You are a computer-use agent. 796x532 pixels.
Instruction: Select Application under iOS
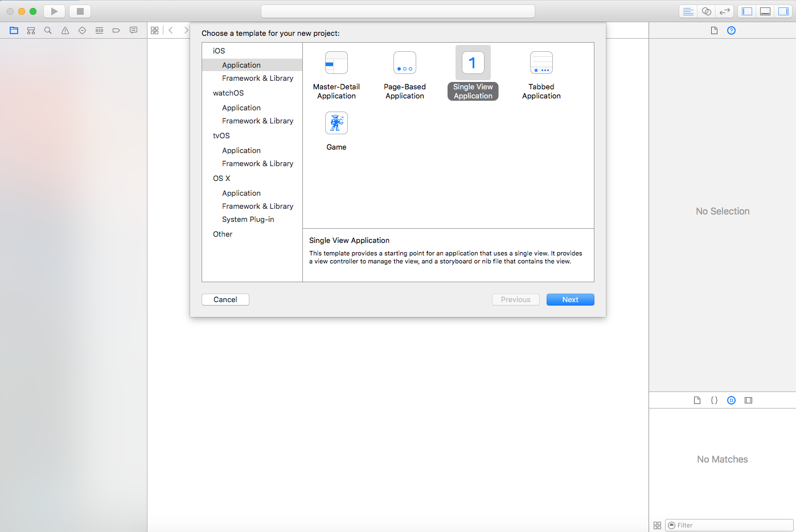point(252,65)
